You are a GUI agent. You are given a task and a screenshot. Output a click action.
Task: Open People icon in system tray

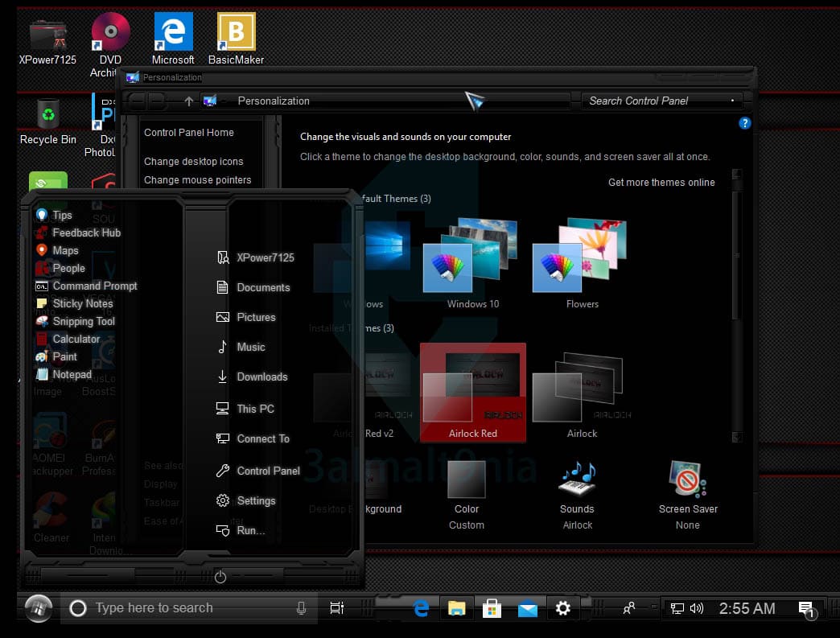(629, 608)
